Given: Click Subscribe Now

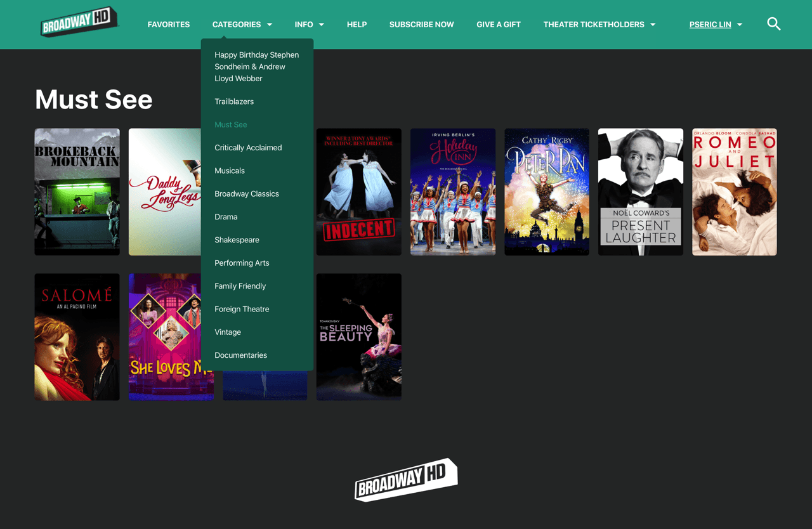Looking at the screenshot, I should point(422,25).
